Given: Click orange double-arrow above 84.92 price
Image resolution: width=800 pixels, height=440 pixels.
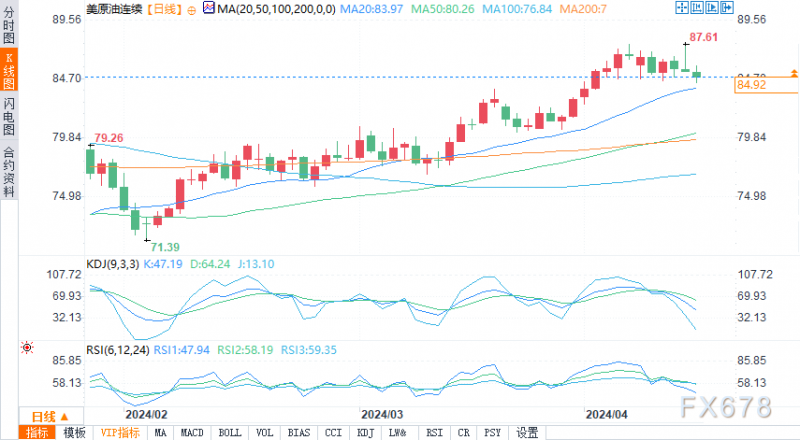Looking at the screenshot, I should 794,74.
